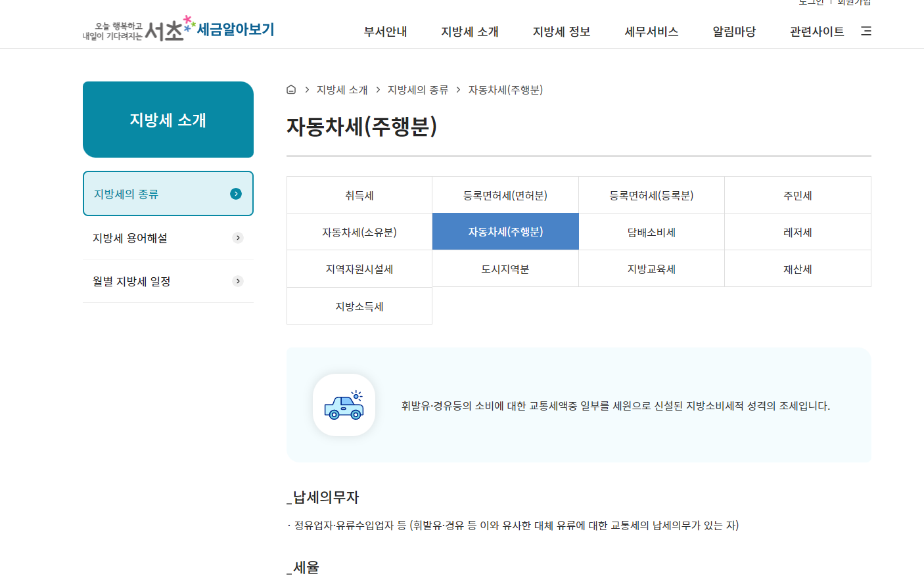Click 지방세 소개 in the breadcrumb

pyautogui.click(x=342, y=90)
